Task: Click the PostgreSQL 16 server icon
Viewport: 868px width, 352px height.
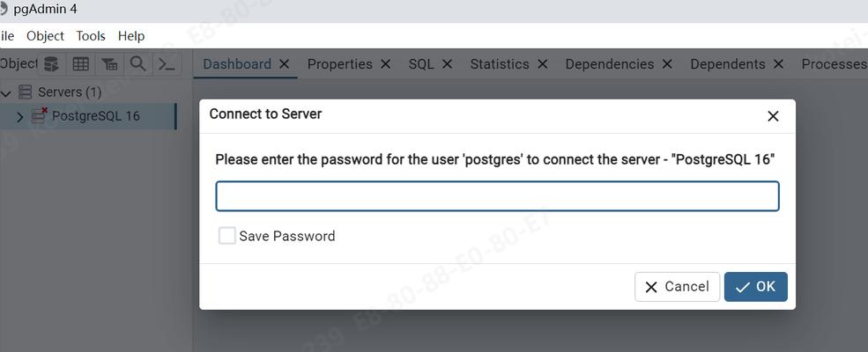Action: 40,115
